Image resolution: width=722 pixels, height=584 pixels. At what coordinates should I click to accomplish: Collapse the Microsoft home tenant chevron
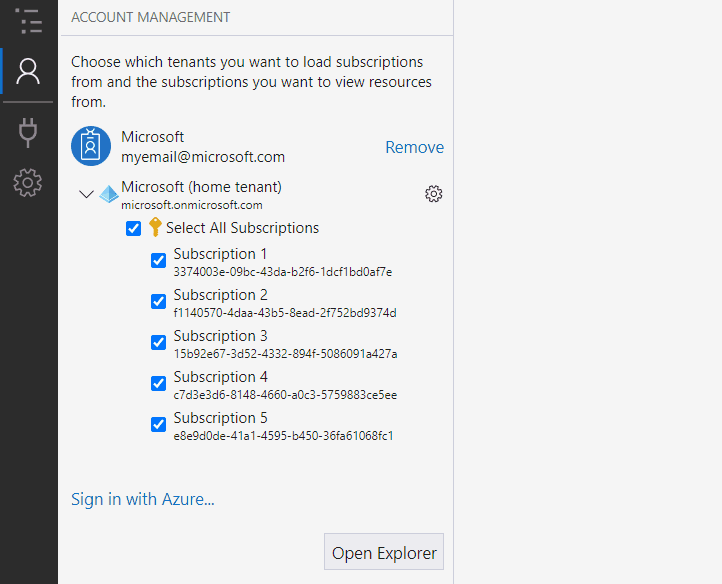click(86, 194)
